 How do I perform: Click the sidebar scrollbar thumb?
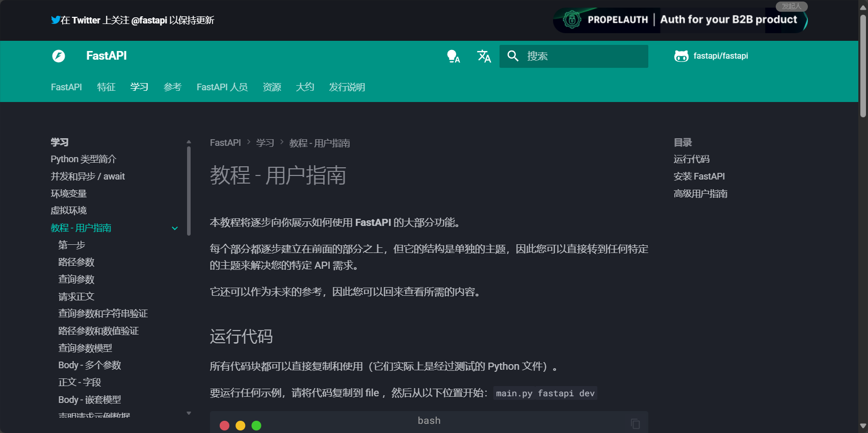pyautogui.click(x=189, y=191)
